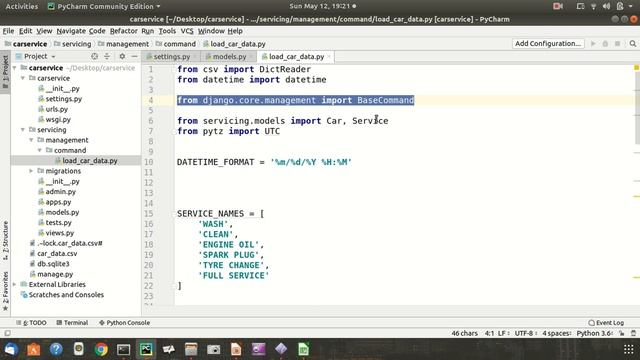Expand the migrations folder
Screen dimensions: 640x360
click(x=31, y=171)
